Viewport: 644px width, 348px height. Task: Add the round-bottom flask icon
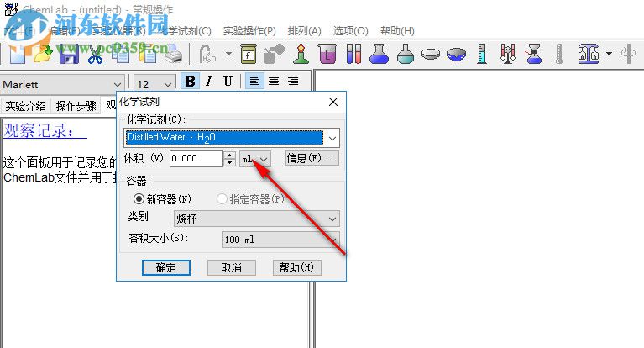[406, 54]
